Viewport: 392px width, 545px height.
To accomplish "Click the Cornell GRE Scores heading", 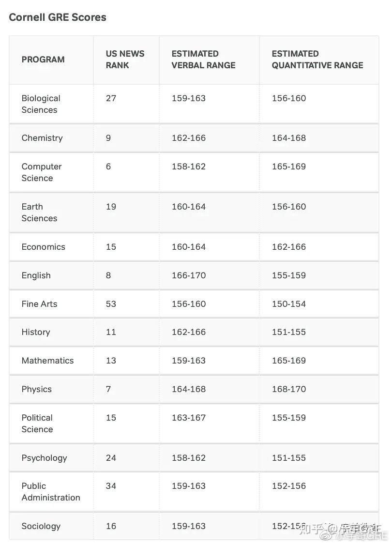I will click(58, 17).
